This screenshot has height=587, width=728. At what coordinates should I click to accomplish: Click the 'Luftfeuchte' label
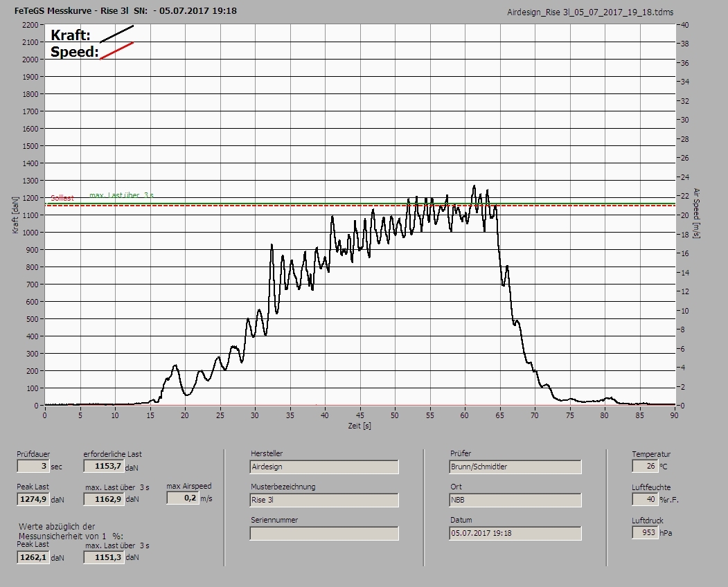click(651, 488)
